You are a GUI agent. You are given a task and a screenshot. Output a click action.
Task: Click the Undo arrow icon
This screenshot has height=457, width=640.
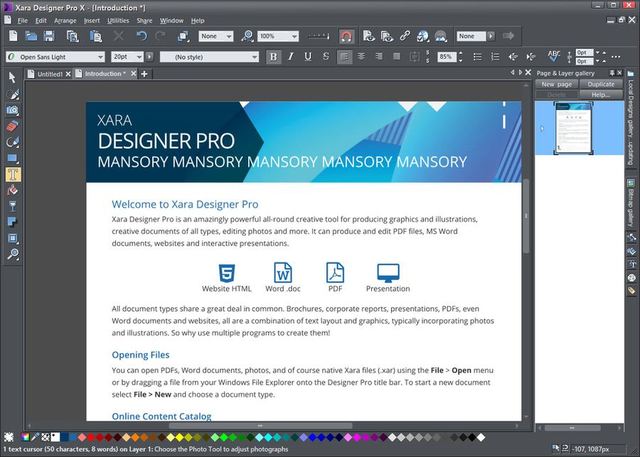point(141,36)
